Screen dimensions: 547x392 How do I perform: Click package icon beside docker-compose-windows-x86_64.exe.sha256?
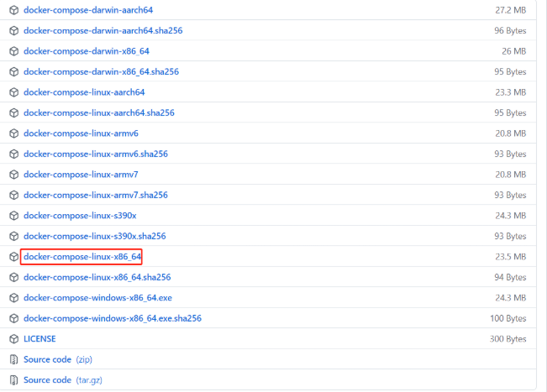click(13, 318)
